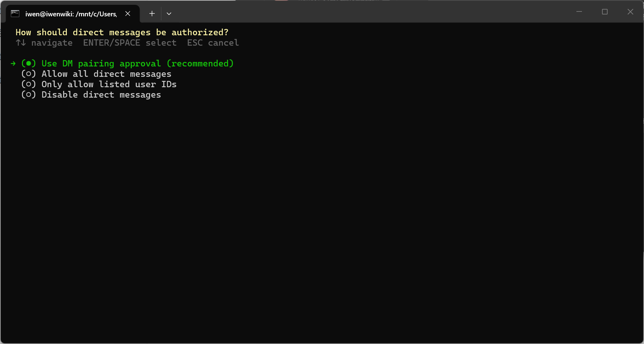Select the iwen@iwenwiki tab title
This screenshot has height=344, width=644.
(71, 14)
